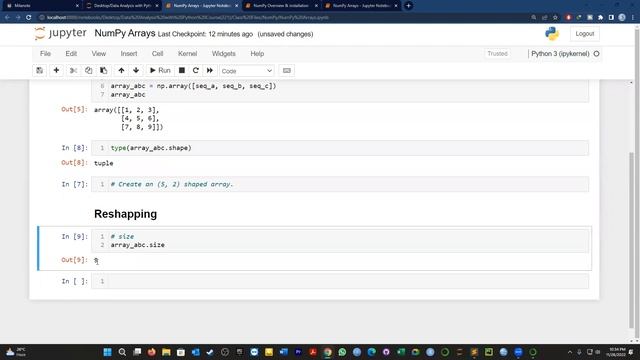This screenshot has width=640, height=360.
Task: Interrupt the kernel with stop icon
Action: click(182, 71)
